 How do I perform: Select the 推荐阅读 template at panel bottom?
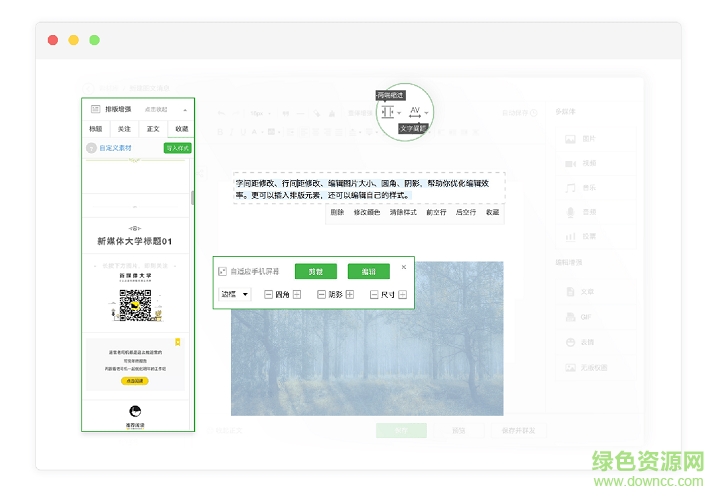pos(135,416)
